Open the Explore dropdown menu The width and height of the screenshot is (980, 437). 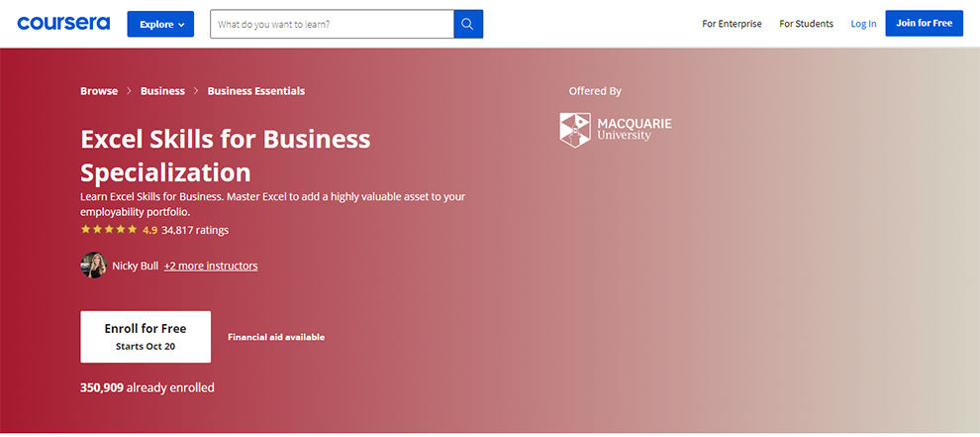click(160, 24)
